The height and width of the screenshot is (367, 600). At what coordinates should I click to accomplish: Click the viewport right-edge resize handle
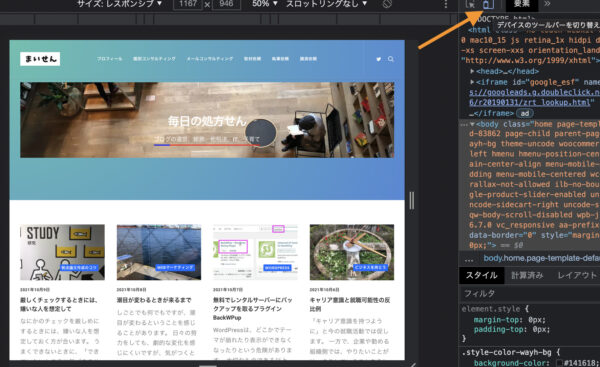(412, 200)
